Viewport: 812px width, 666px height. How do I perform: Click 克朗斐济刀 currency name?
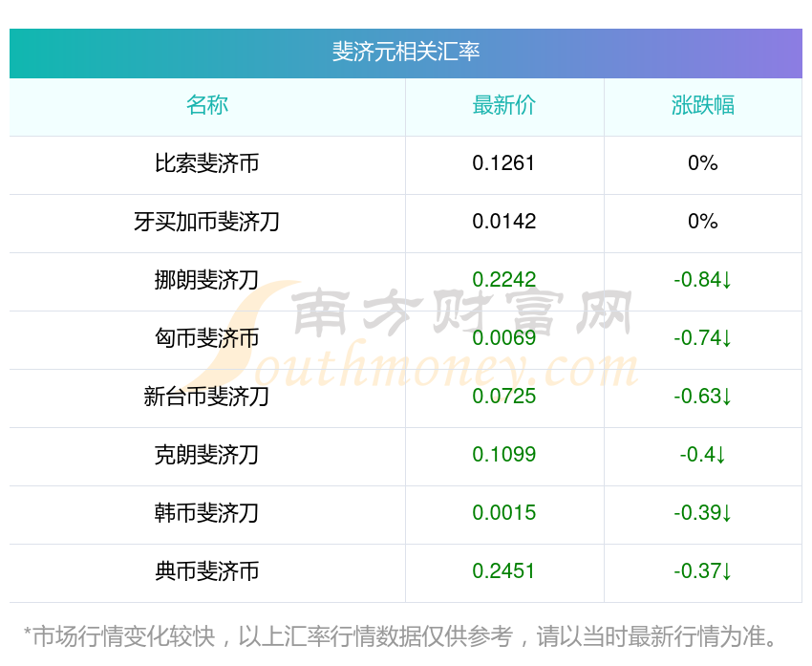pyautogui.click(x=207, y=455)
